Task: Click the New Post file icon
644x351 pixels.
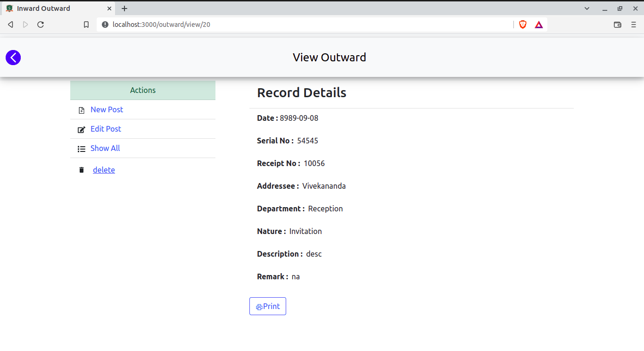Action: tap(82, 110)
